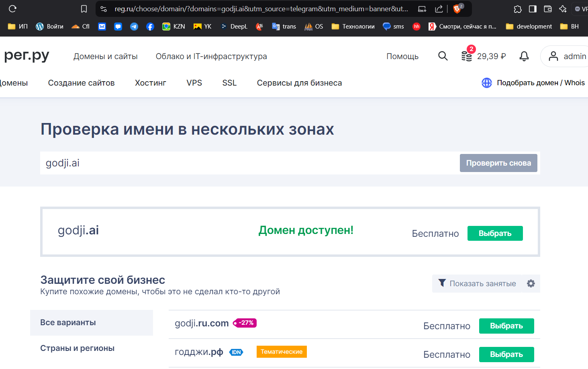Open the red translate A bookmark icon
The image size is (588, 369).
259,27
